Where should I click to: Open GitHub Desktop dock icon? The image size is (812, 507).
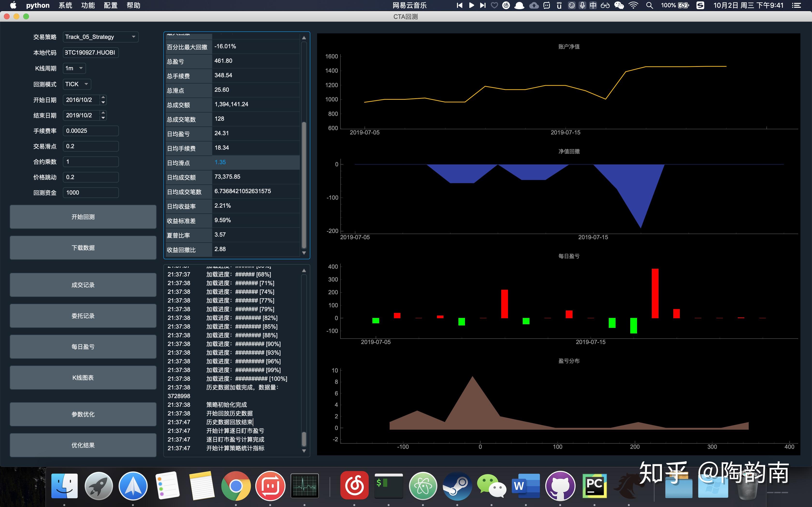point(560,486)
